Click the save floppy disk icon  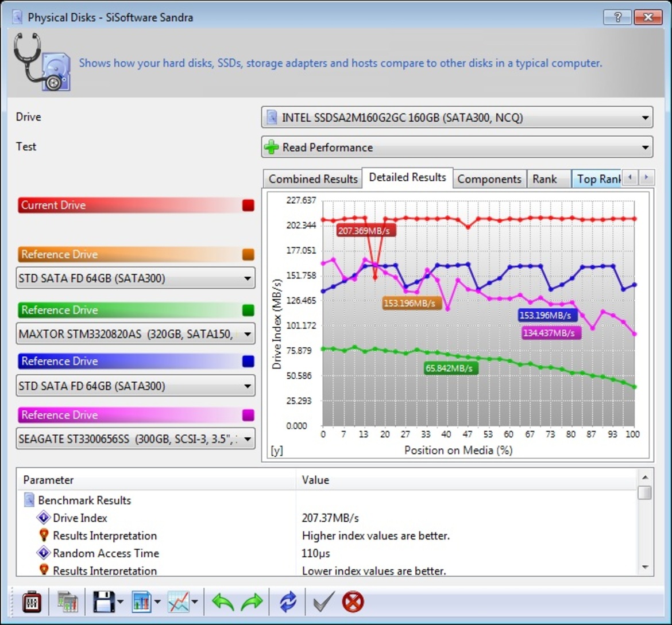(x=103, y=602)
